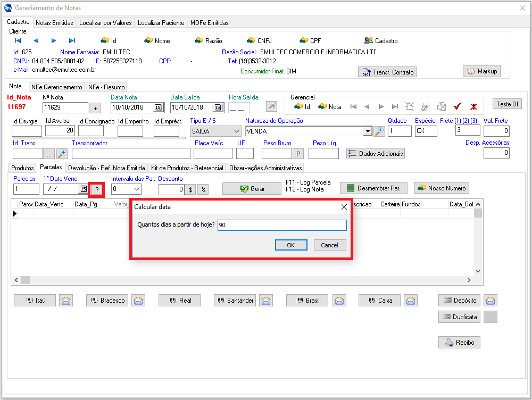This screenshot has width=532, height=400.
Task: Open the NFe - Resumo tab
Action: click(x=106, y=87)
